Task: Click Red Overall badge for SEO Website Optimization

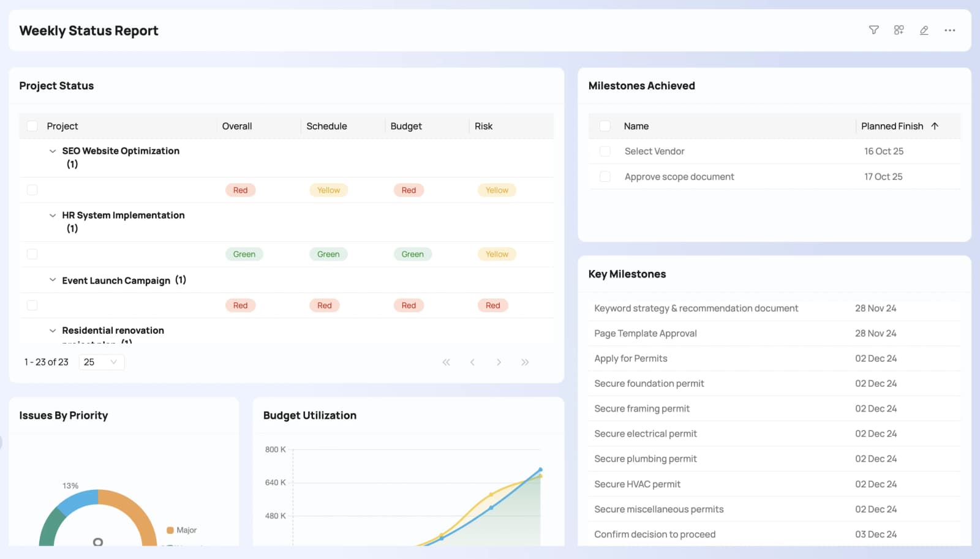Action: click(x=240, y=190)
